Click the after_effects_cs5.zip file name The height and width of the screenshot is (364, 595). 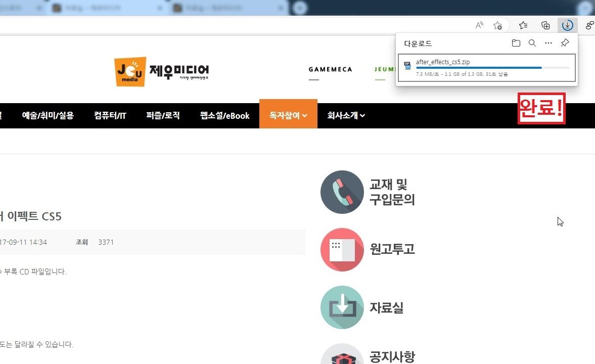[x=443, y=62]
